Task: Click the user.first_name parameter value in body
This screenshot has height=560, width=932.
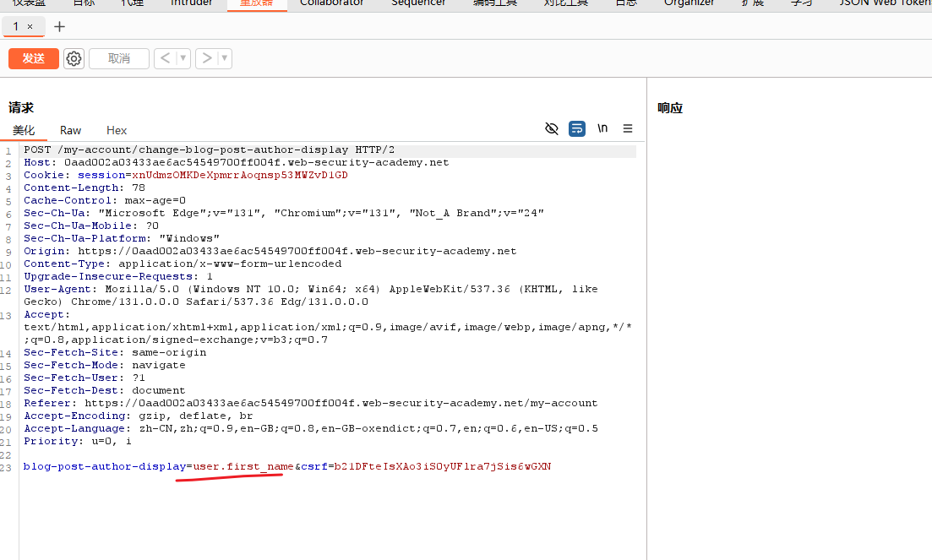Action: (x=243, y=466)
